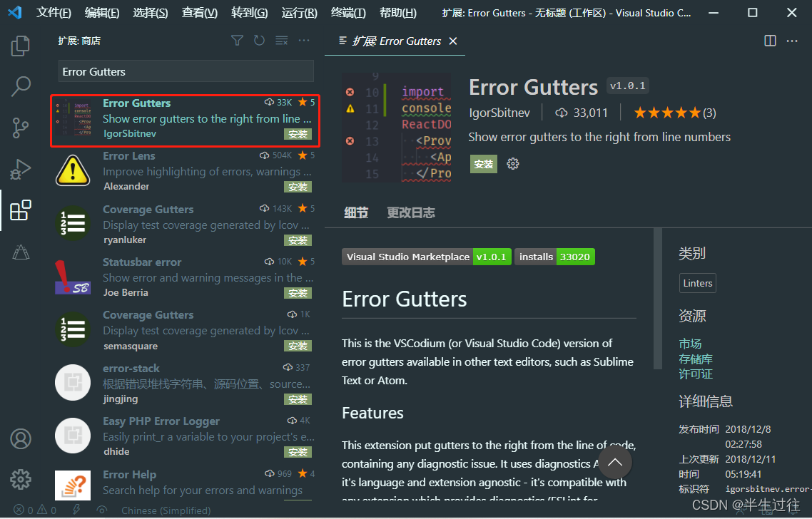
Task: Install Error Gutters from the details page
Action: click(x=484, y=164)
